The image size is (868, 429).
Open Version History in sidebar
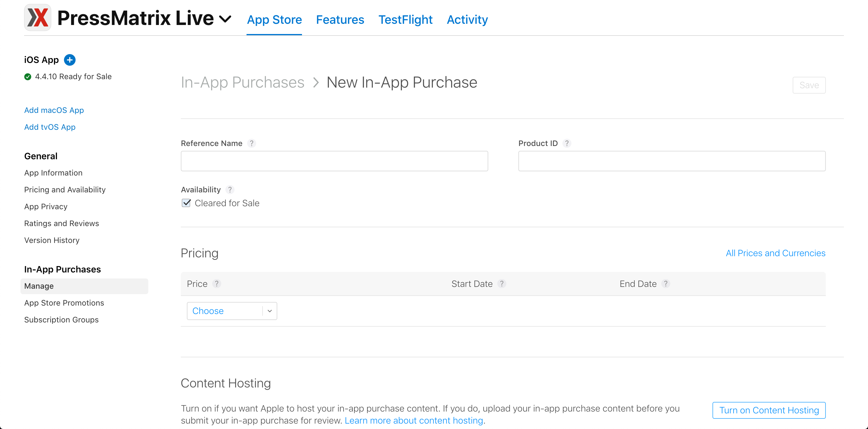pyautogui.click(x=52, y=240)
